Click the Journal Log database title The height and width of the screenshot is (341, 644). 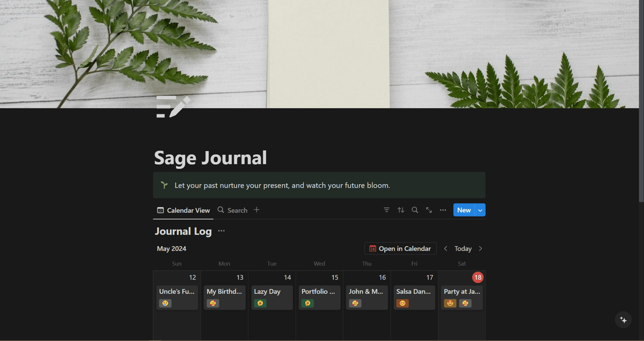pyautogui.click(x=183, y=231)
